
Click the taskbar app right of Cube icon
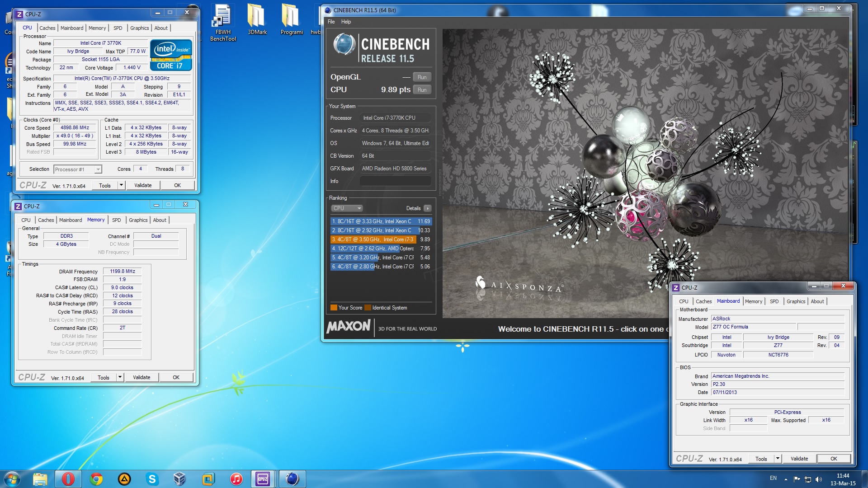pyautogui.click(x=208, y=479)
